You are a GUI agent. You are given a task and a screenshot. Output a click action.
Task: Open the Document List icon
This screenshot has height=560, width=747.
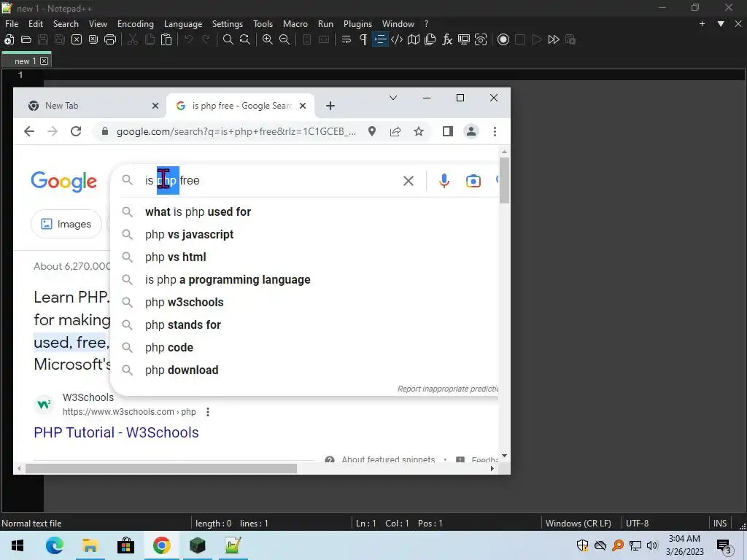click(x=430, y=39)
